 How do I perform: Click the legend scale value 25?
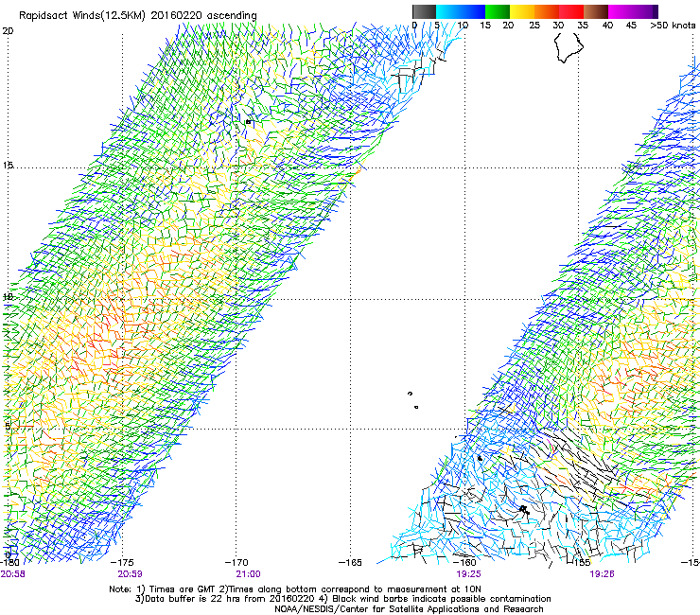tap(534, 25)
